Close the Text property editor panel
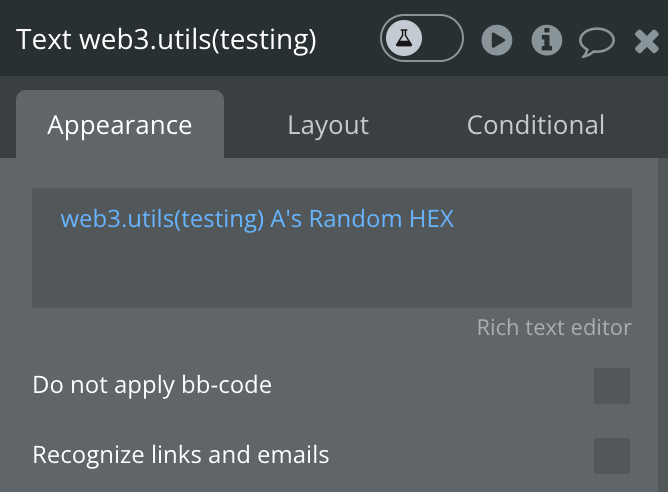Viewport: 668px width, 492px height. tap(647, 41)
